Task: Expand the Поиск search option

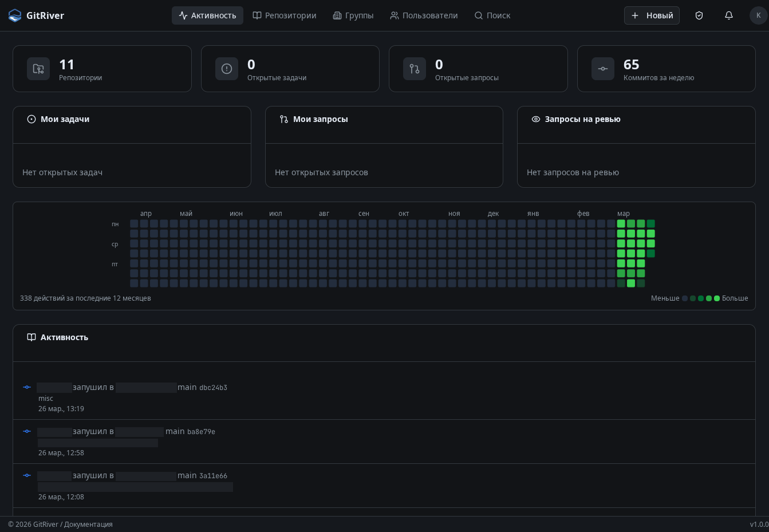Action: [492, 15]
